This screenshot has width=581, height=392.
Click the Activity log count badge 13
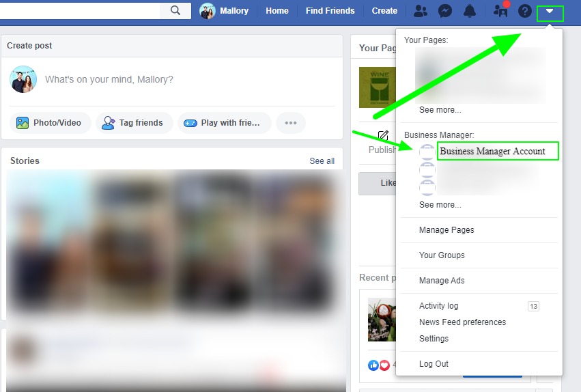[533, 306]
